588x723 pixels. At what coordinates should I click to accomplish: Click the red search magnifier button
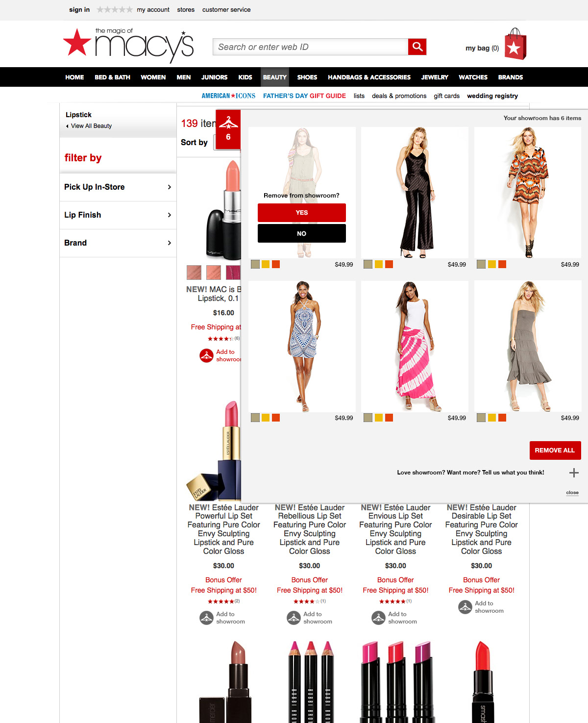click(x=417, y=47)
